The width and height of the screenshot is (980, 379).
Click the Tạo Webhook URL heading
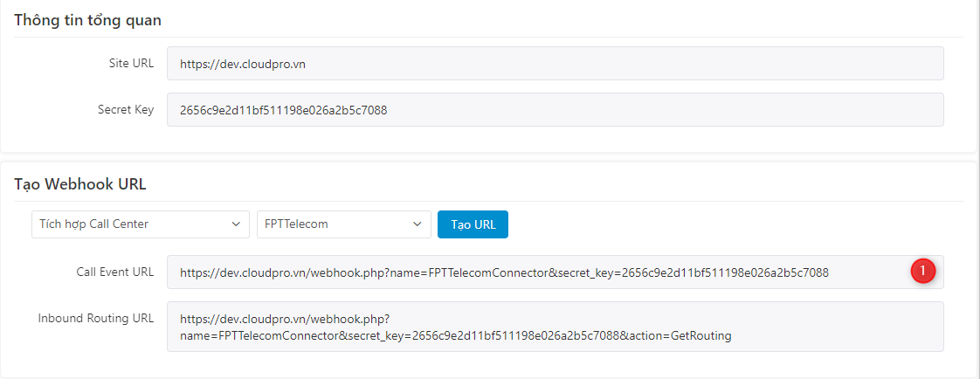(x=80, y=184)
